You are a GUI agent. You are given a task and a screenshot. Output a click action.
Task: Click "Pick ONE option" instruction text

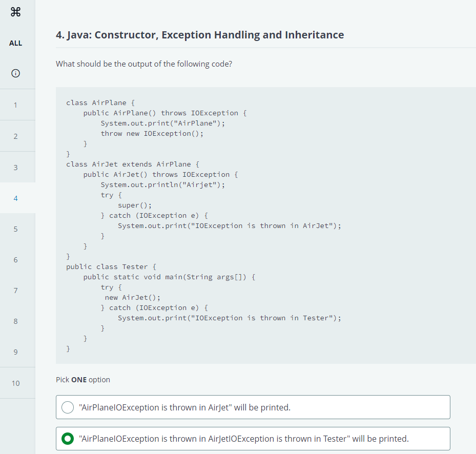click(x=83, y=380)
